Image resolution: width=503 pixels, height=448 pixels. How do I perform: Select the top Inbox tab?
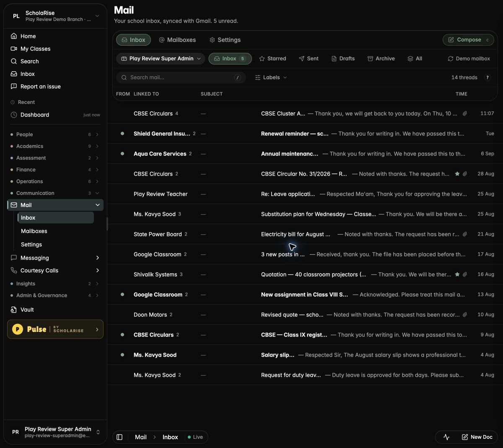pyautogui.click(x=133, y=40)
